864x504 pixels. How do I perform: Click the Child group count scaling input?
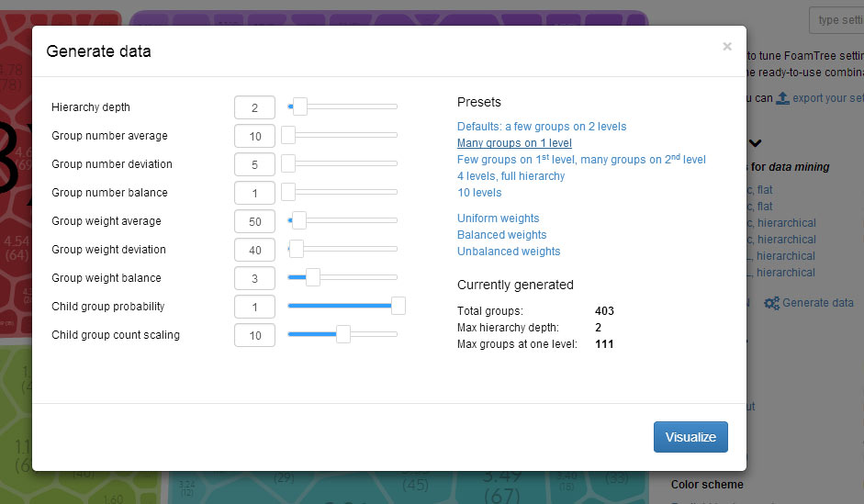point(254,335)
